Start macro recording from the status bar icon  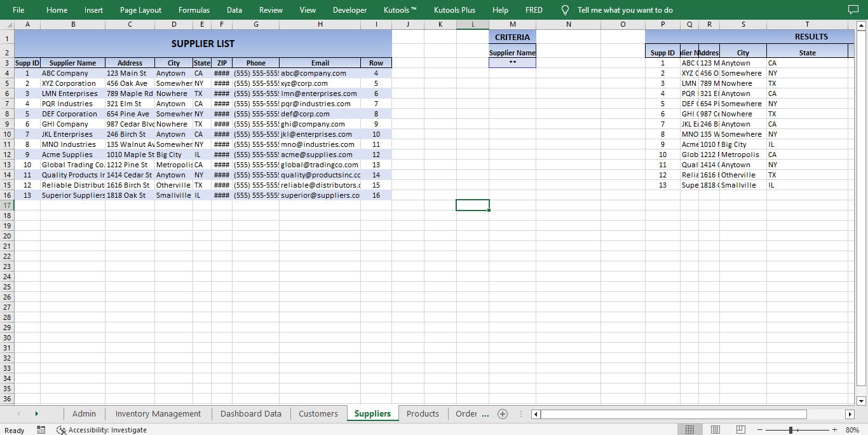point(41,429)
